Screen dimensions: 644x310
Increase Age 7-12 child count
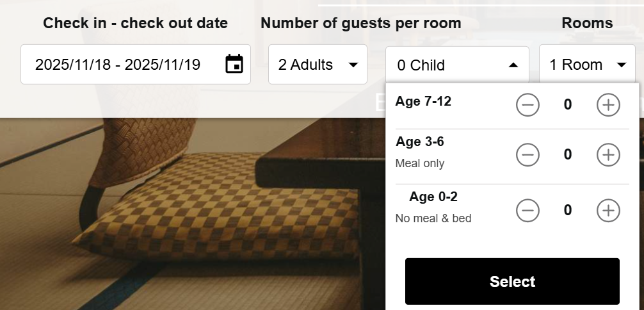pos(608,105)
